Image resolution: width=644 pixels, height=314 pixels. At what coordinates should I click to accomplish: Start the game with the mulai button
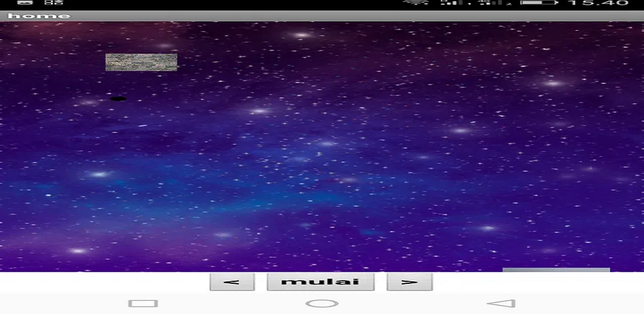tap(321, 282)
